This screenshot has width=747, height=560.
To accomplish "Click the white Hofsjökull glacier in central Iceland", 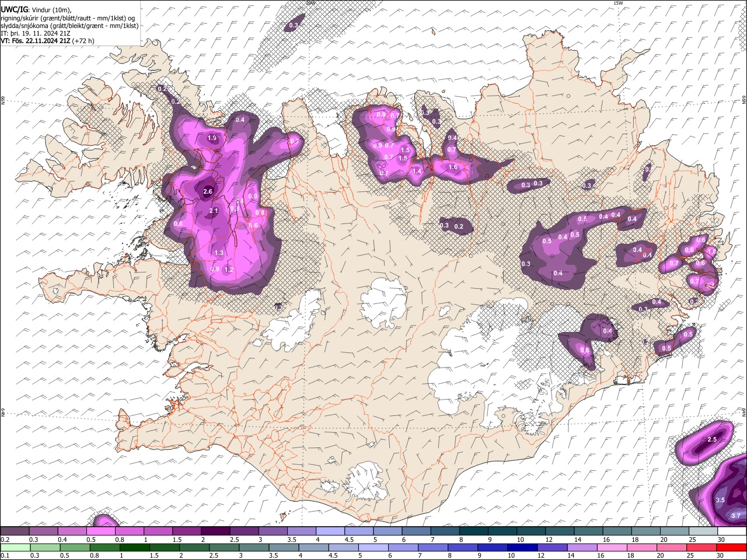I will click(384, 301).
